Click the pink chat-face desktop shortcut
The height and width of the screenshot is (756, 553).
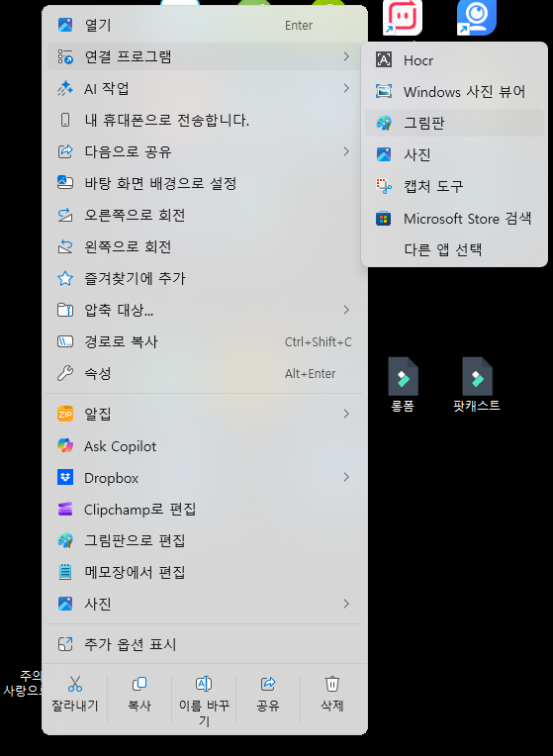click(403, 18)
